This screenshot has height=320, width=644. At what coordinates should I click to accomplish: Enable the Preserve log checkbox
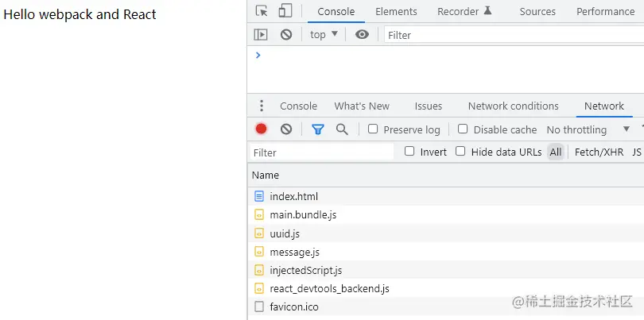click(x=373, y=129)
